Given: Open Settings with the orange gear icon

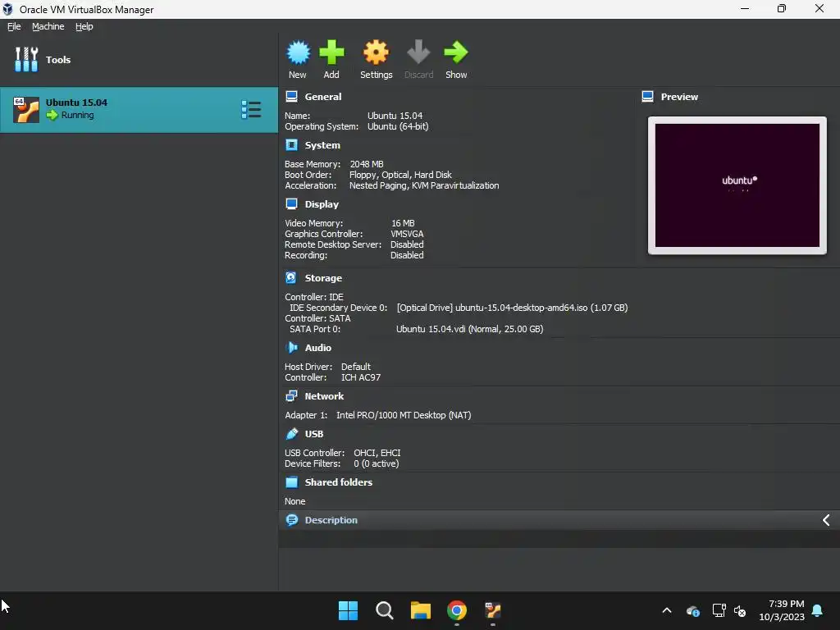Looking at the screenshot, I should [376, 52].
